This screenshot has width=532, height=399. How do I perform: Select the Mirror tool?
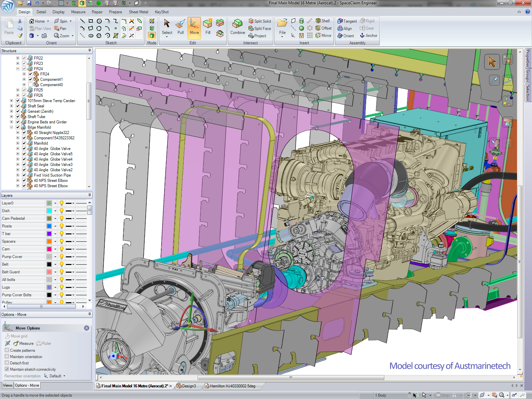point(323,36)
